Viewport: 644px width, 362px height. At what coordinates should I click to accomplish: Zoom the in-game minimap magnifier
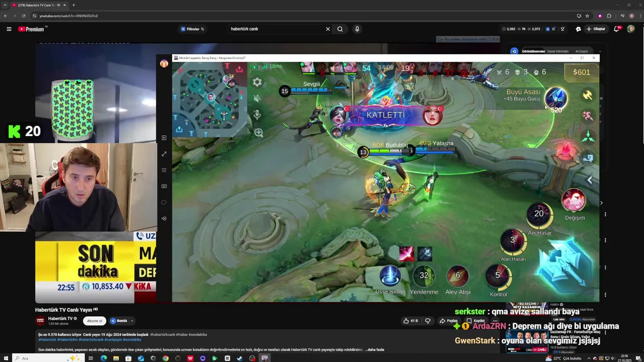[259, 133]
